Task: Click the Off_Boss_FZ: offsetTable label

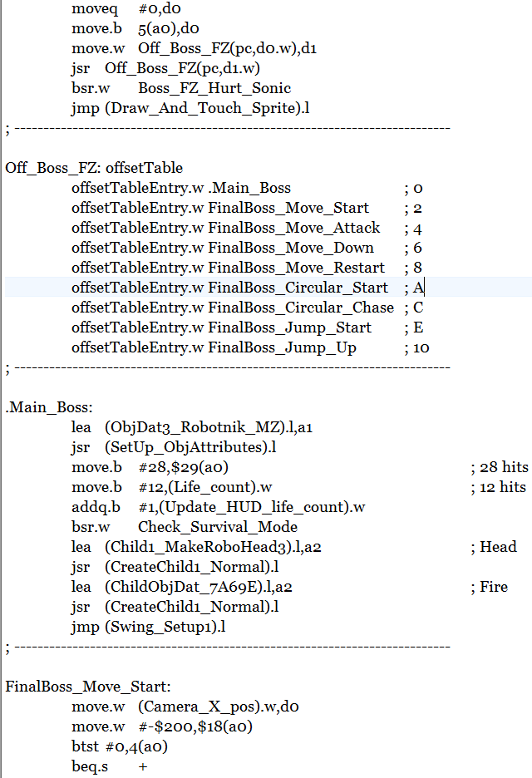Action: click(93, 168)
